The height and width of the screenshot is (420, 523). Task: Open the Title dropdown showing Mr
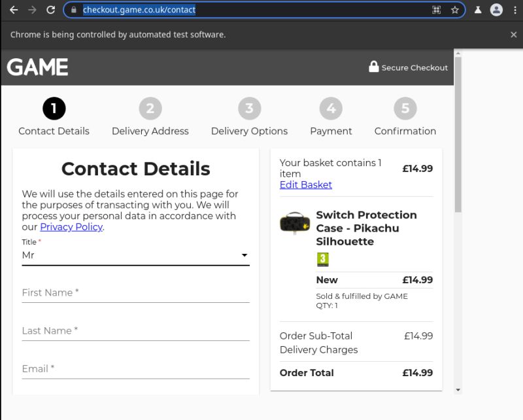coord(136,255)
